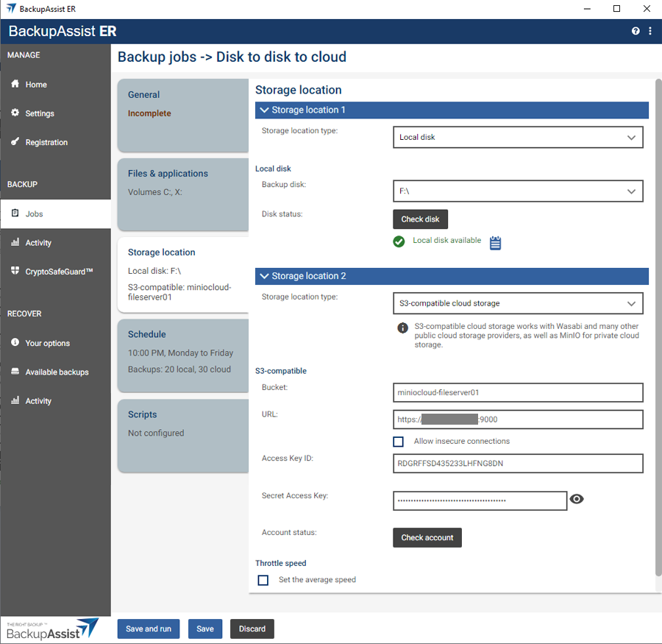
Task: Click the Your options info icon
Action: pyautogui.click(x=15, y=342)
